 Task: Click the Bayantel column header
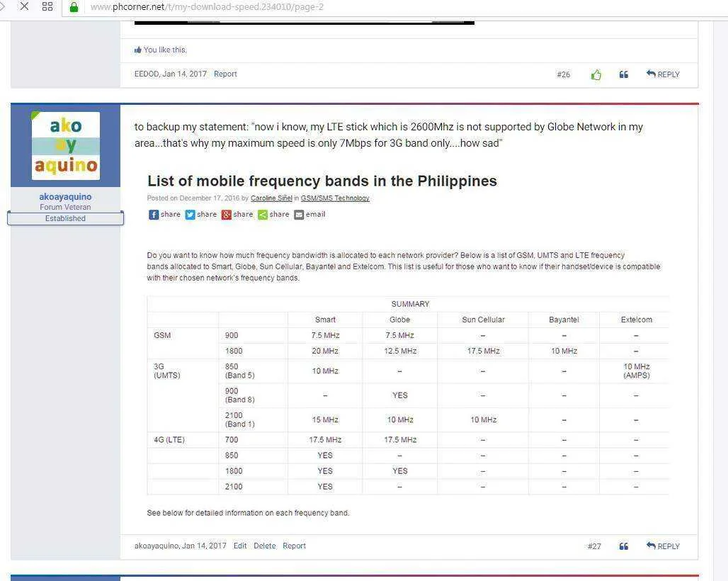coord(564,320)
